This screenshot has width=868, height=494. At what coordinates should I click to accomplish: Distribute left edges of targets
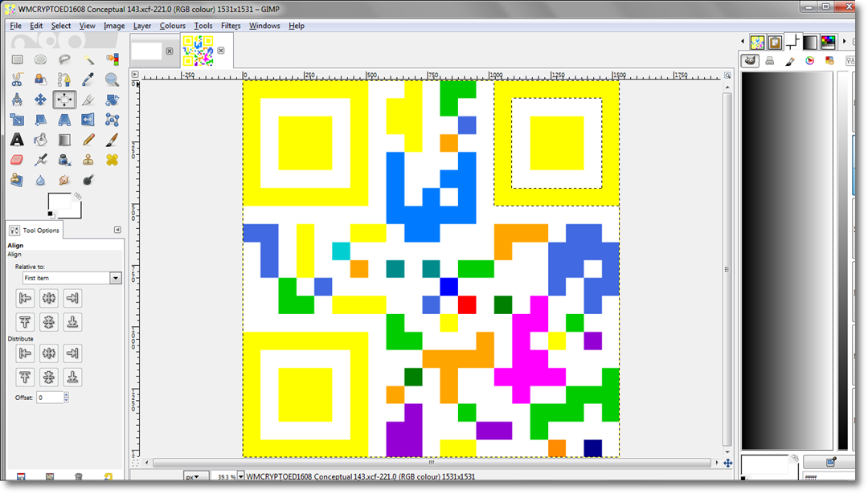[x=25, y=353]
